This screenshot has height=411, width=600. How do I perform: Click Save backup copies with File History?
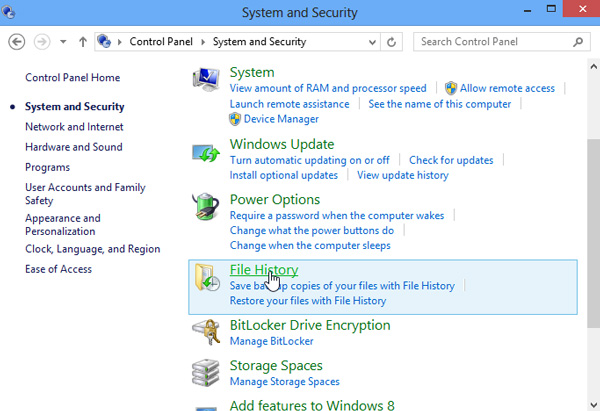point(342,286)
